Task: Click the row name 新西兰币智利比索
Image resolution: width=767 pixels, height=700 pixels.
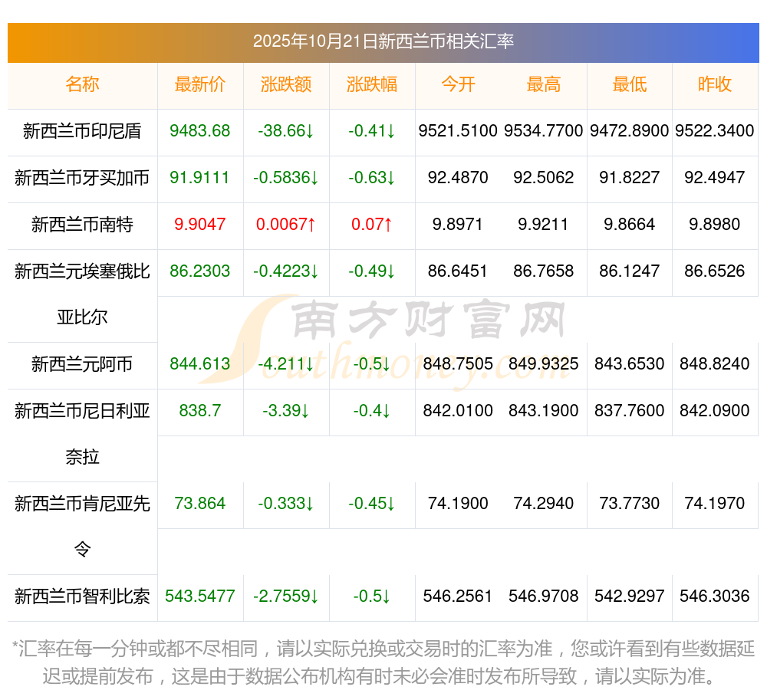Action: pyautogui.click(x=82, y=596)
